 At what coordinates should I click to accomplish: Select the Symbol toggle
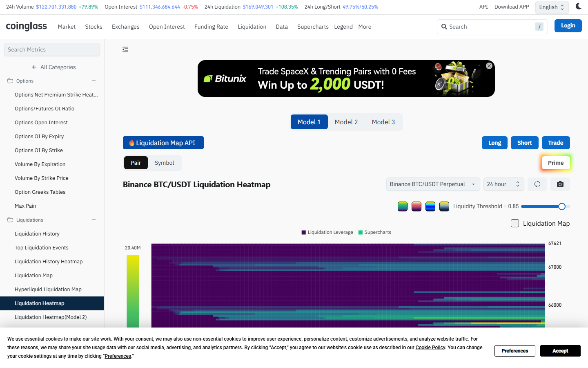[x=164, y=163]
